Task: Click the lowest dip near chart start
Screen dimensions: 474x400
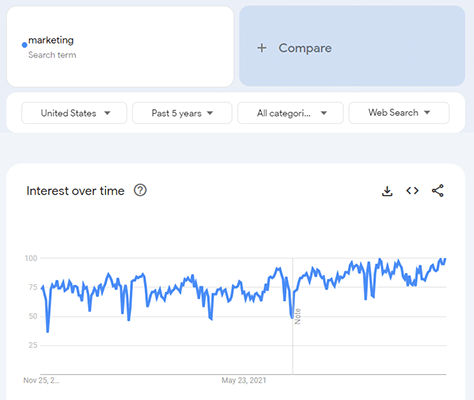Action: click(48, 332)
